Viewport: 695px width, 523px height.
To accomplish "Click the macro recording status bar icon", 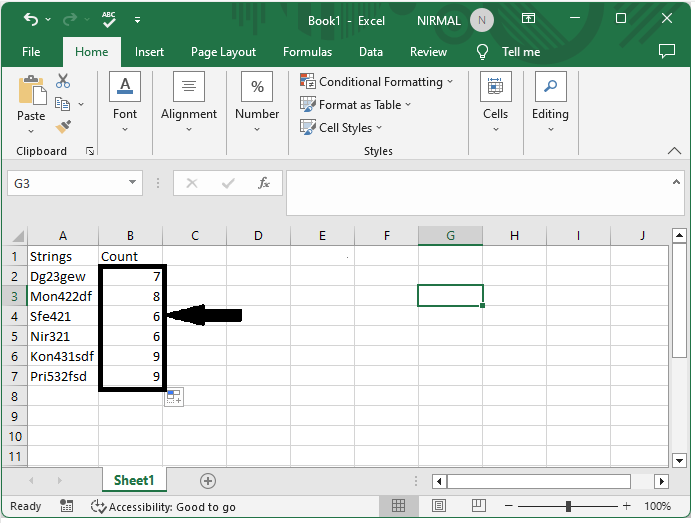I will pos(66,506).
